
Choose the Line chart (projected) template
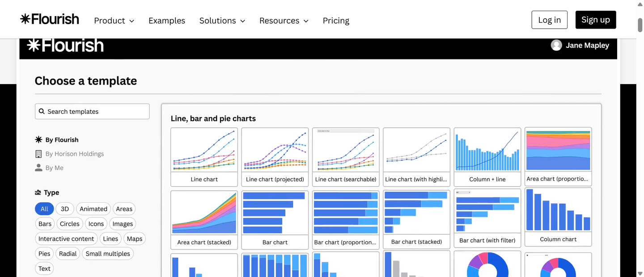(x=275, y=157)
